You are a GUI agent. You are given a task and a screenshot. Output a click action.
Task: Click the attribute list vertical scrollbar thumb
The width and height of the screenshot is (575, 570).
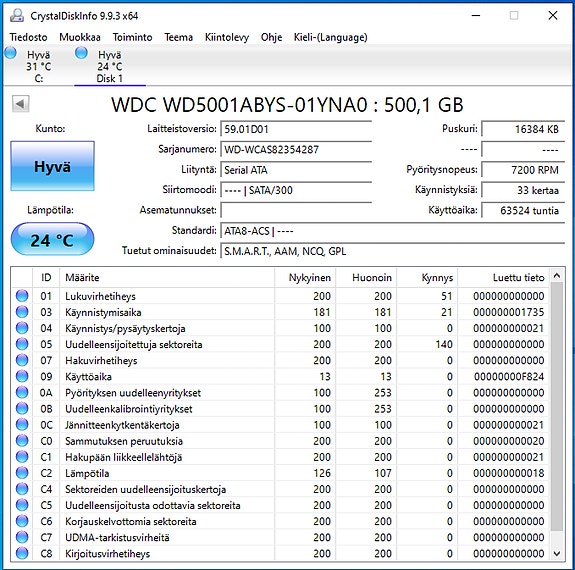(x=557, y=406)
